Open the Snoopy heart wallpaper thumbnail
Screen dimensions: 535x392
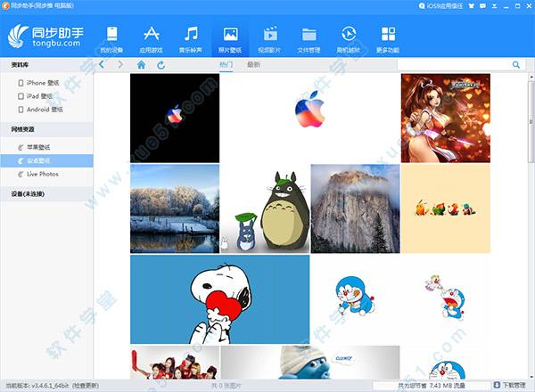(x=219, y=298)
